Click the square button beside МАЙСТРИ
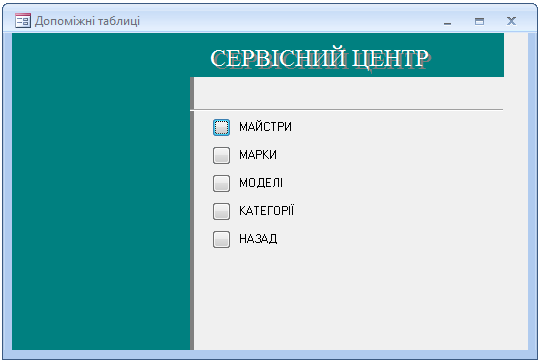 coord(221,127)
